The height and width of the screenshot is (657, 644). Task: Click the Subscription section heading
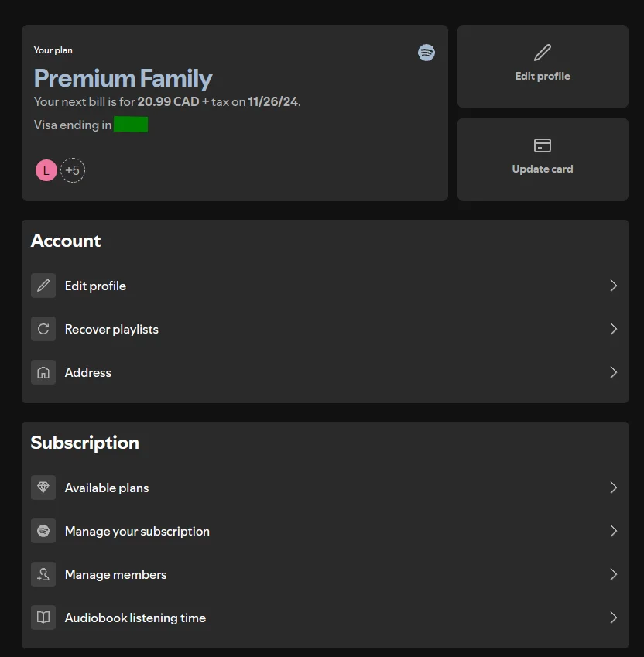[84, 443]
